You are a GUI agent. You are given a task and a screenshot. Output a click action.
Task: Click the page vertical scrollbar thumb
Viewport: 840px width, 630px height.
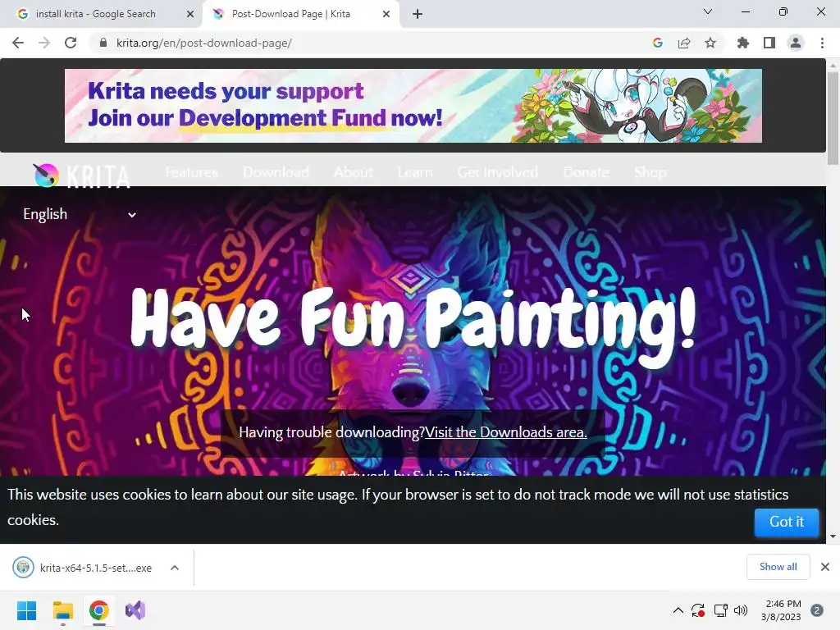coord(833,118)
